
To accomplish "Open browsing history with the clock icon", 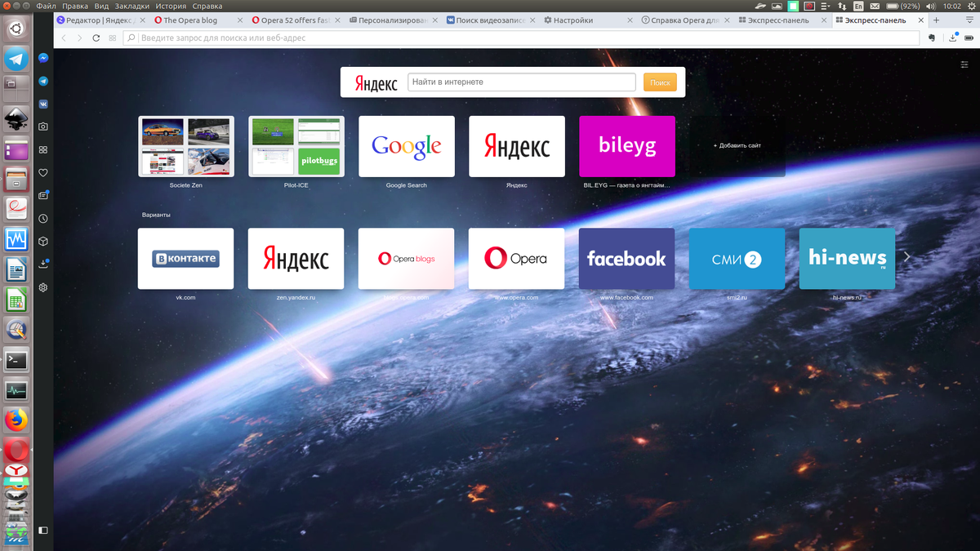I will point(42,218).
